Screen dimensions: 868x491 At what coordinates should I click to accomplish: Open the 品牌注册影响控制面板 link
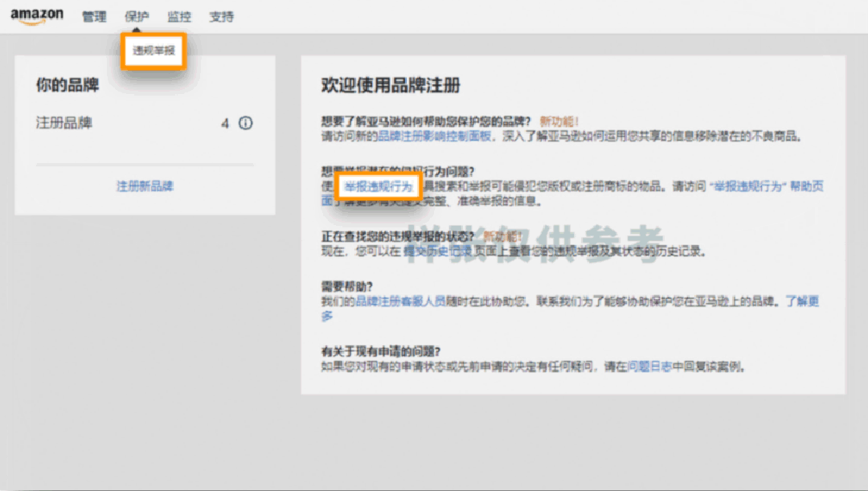[435, 137]
